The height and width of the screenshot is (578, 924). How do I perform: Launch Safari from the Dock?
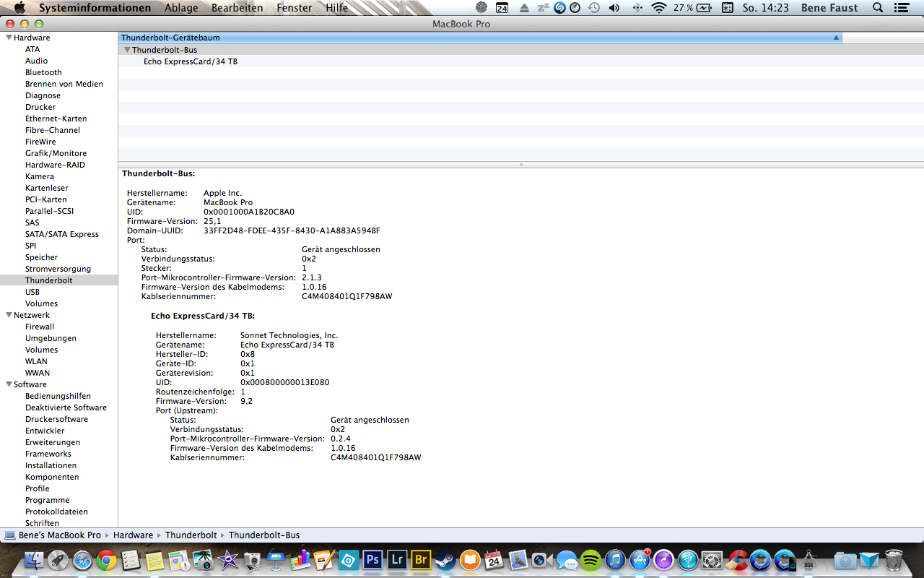(x=82, y=560)
